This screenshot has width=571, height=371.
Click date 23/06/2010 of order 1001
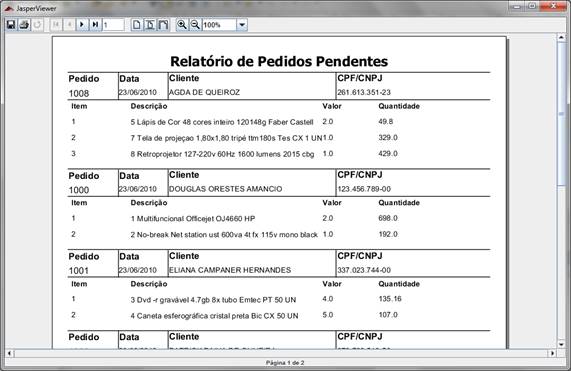pyautogui.click(x=138, y=270)
